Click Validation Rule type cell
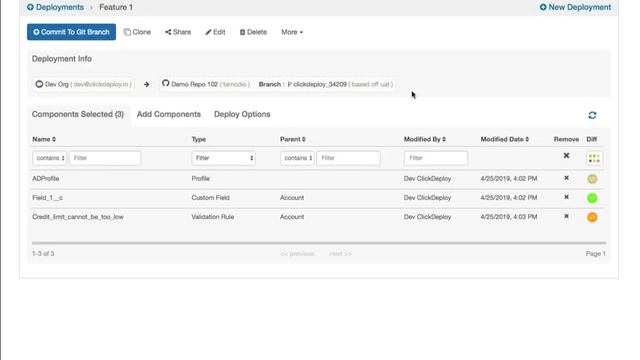Screen dimensions: 640x360 213,217
